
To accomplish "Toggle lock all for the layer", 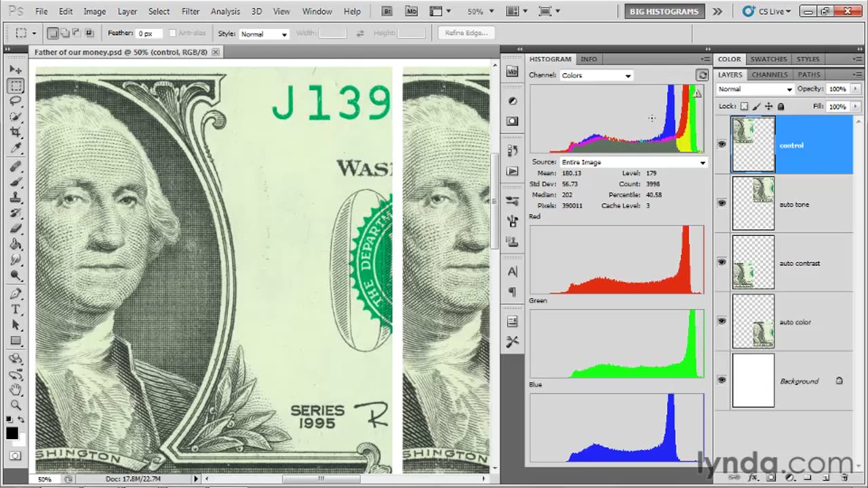I will click(781, 106).
